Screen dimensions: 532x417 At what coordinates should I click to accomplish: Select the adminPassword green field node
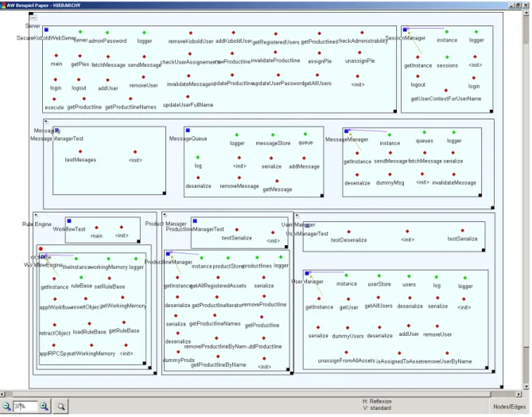click(107, 33)
